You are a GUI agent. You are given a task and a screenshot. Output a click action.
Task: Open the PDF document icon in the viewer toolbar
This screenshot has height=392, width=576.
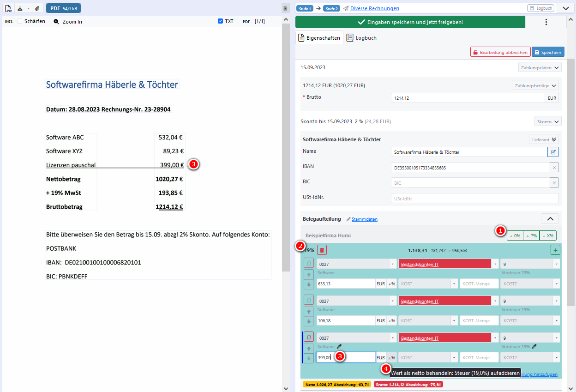click(x=9, y=8)
